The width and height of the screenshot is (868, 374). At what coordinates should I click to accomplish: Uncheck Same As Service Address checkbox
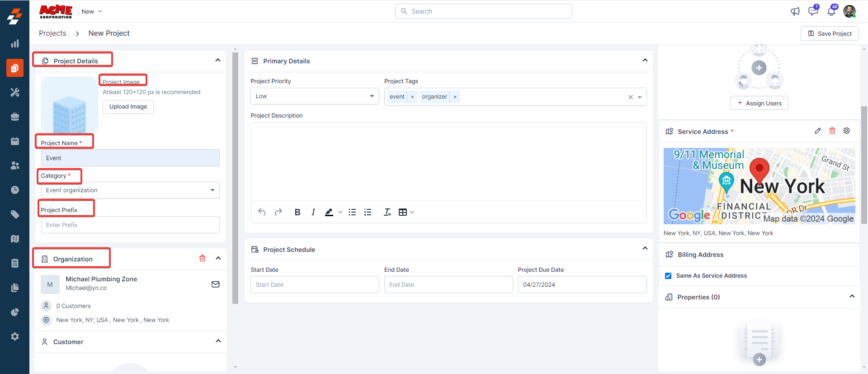668,276
